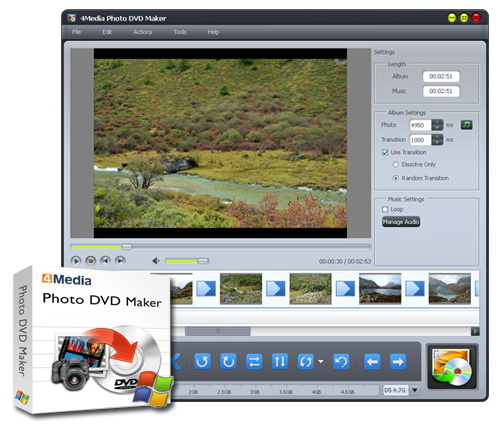
Task: Enable the Loop checkbox
Action: pos(385,209)
